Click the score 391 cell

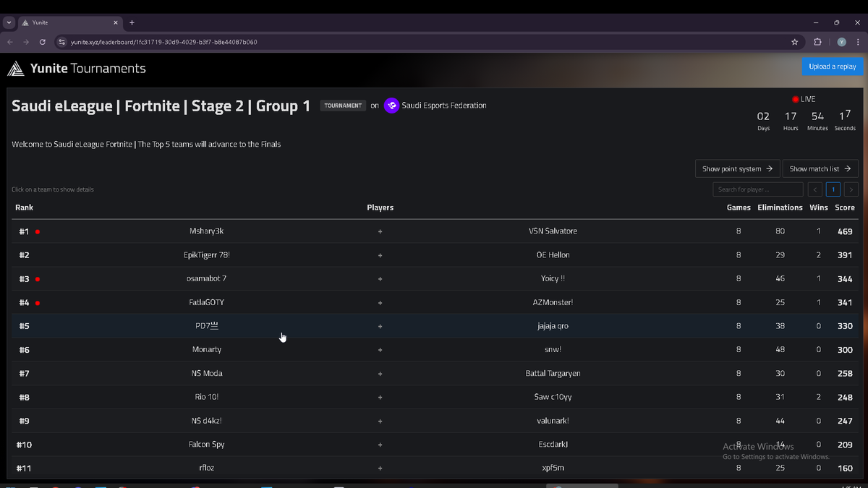click(x=845, y=255)
